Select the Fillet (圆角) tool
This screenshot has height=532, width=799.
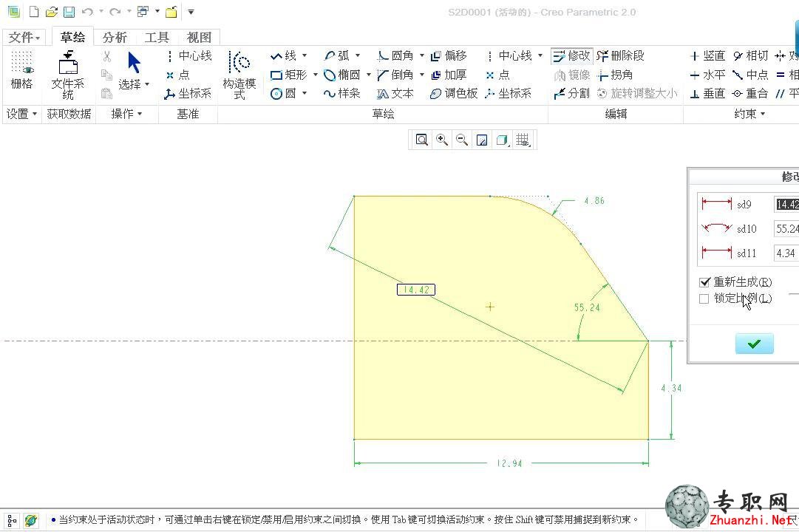point(395,55)
